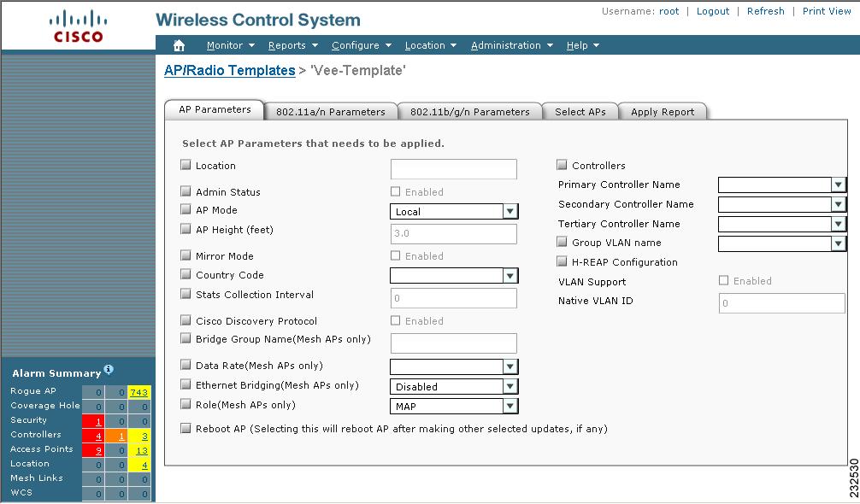Tick the Mirror Mode checkbox
Image resolution: width=860 pixels, height=504 pixels.
click(186, 255)
